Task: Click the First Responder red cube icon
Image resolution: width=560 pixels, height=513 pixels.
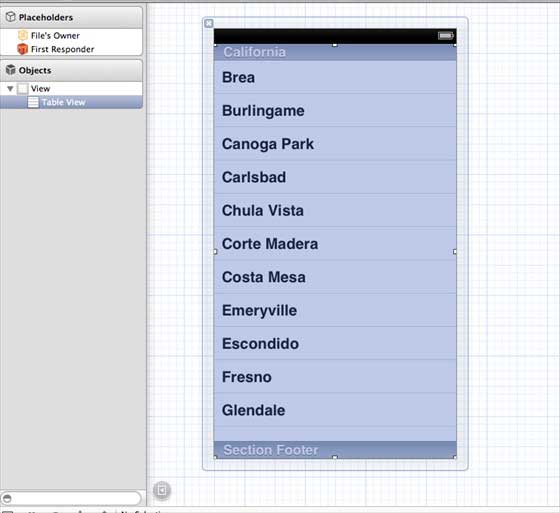Action: (x=22, y=49)
